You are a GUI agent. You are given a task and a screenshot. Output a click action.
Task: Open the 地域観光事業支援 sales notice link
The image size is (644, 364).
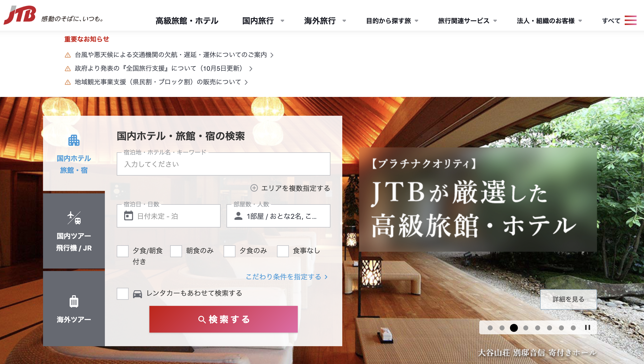[x=158, y=82]
